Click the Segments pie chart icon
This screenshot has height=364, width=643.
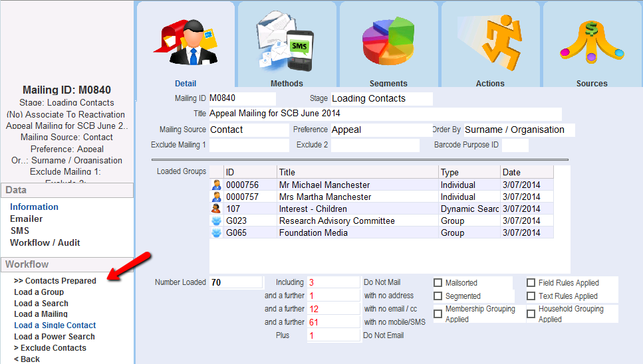(x=388, y=41)
